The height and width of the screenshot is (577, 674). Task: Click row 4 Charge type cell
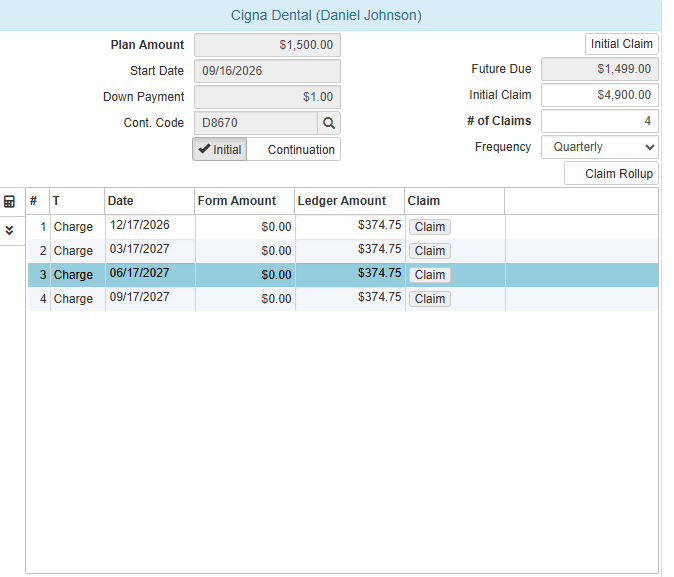78,299
